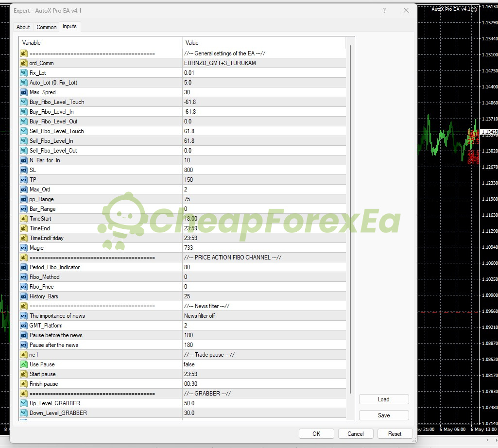
Task: Click the Cancel button
Action: click(x=355, y=434)
